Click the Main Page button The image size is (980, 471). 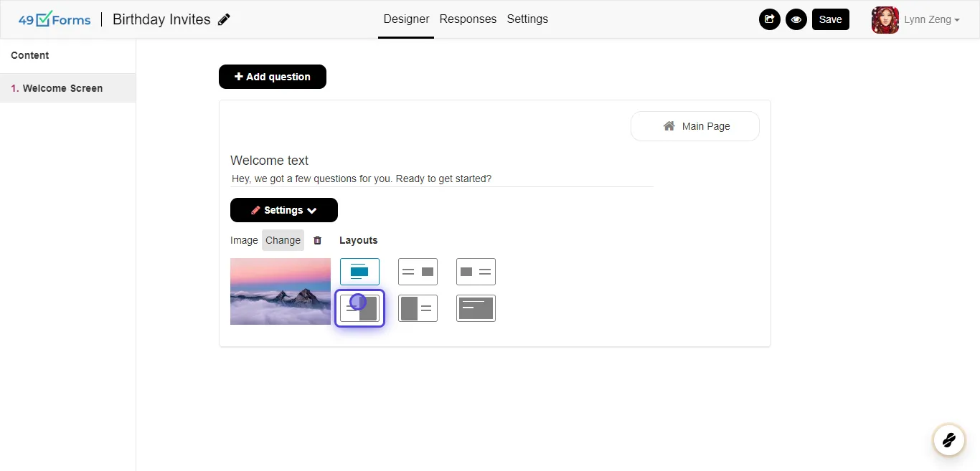(x=695, y=126)
